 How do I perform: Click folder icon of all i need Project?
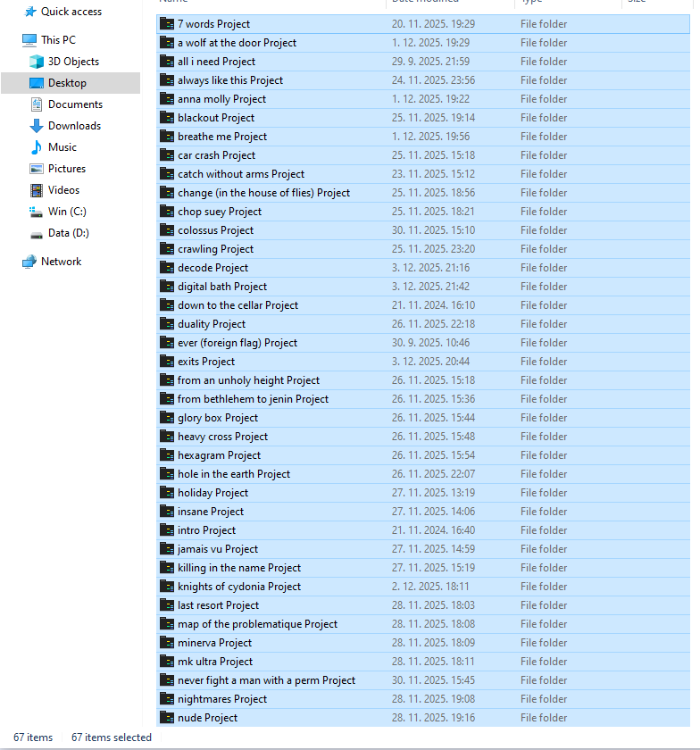(167, 62)
